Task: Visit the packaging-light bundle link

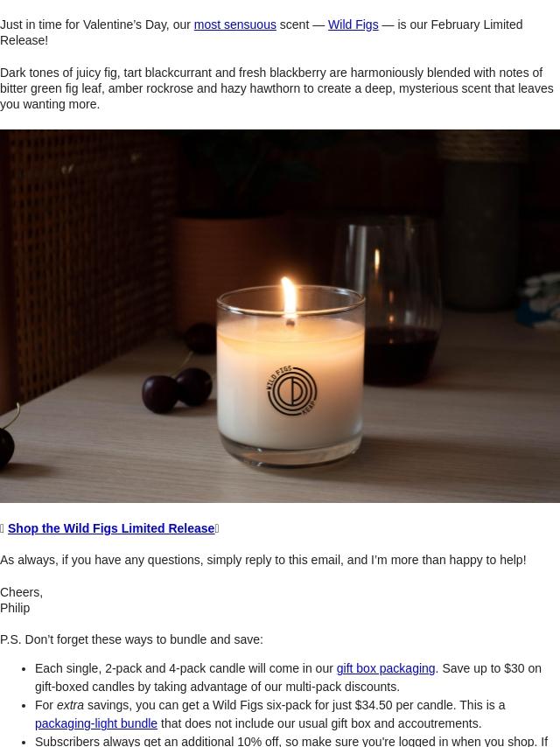Action: click(95, 723)
